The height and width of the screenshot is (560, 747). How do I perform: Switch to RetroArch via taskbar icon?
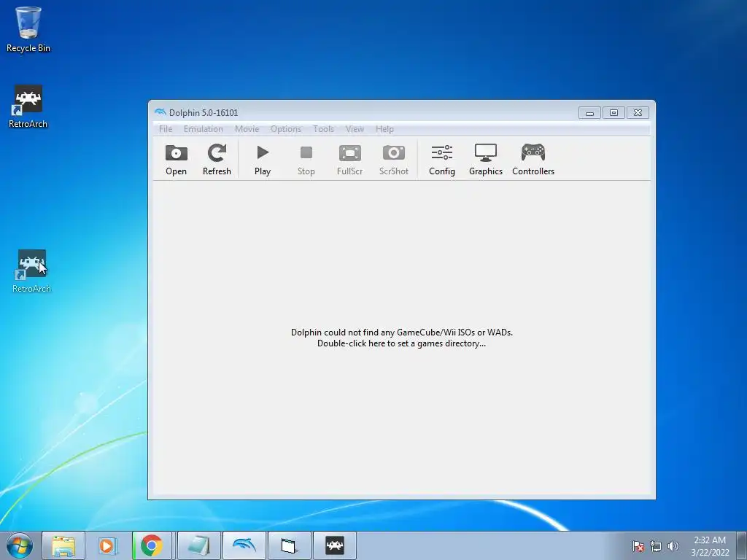(x=334, y=545)
